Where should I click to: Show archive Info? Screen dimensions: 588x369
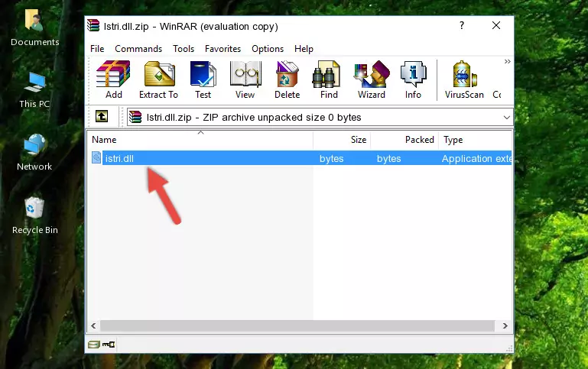pyautogui.click(x=413, y=79)
